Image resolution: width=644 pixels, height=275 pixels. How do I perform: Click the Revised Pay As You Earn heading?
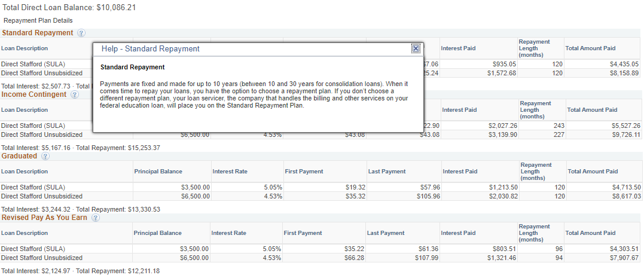(44, 218)
